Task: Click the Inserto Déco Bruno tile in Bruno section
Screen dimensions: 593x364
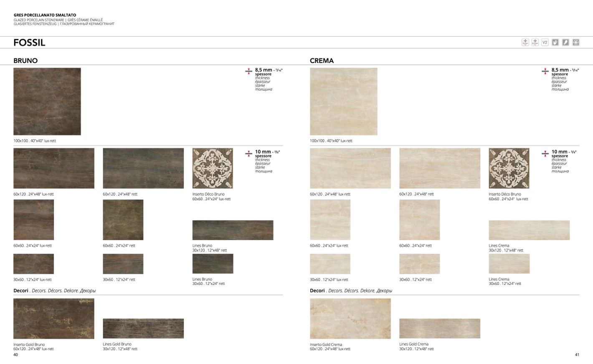Action: pos(213,168)
